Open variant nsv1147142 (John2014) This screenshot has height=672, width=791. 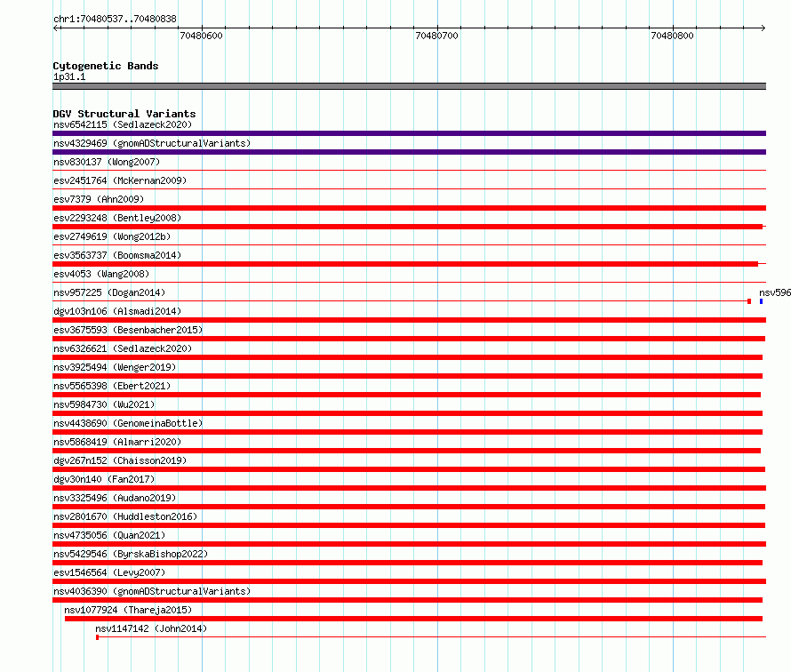click(x=151, y=628)
